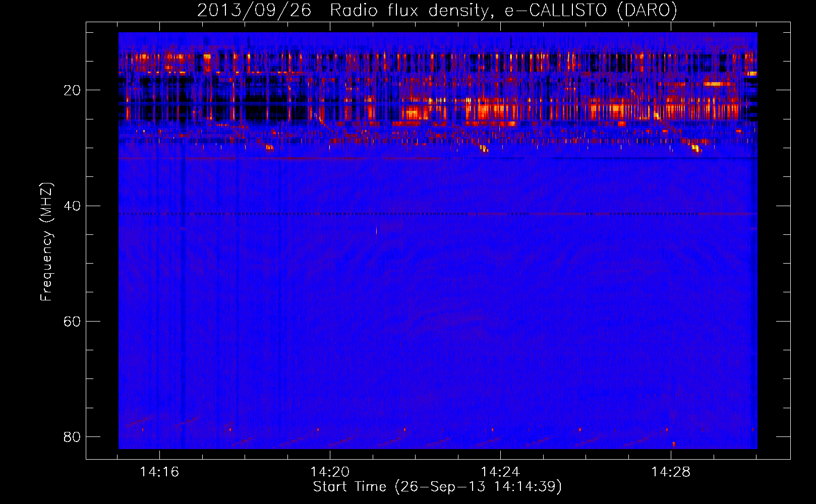Viewport: 816px width, 504px height.
Task: Click the 80 MHz frequency tick label
Action: click(72, 437)
